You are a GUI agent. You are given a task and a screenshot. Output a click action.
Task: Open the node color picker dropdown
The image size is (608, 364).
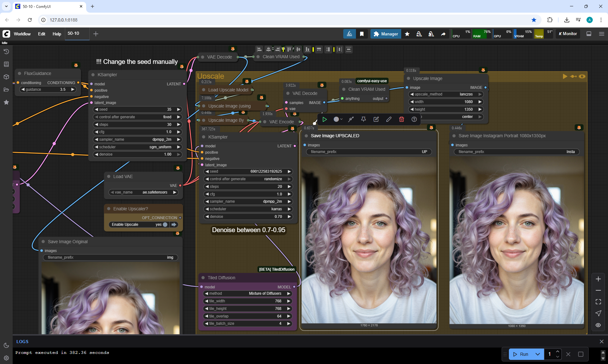pos(338,119)
